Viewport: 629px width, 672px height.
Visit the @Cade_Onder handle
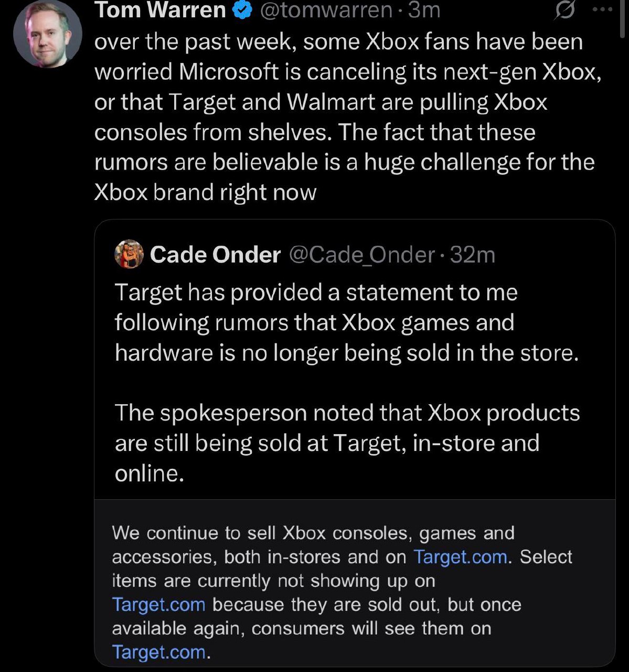tap(362, 255)
